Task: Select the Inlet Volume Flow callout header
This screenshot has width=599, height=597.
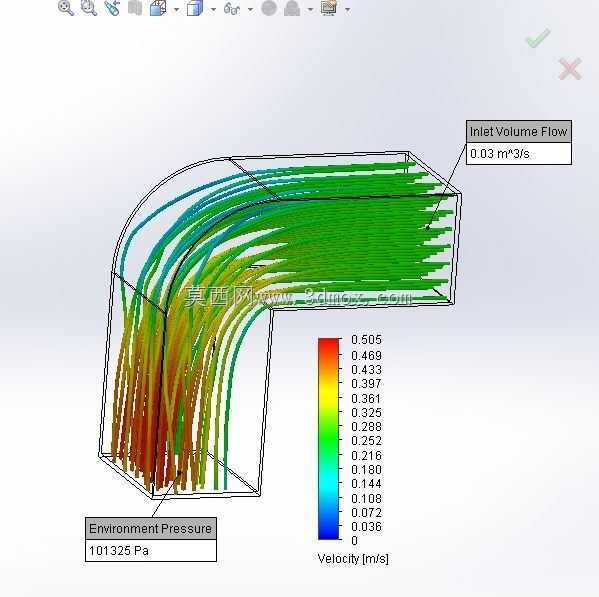Action: click(519, 132)
